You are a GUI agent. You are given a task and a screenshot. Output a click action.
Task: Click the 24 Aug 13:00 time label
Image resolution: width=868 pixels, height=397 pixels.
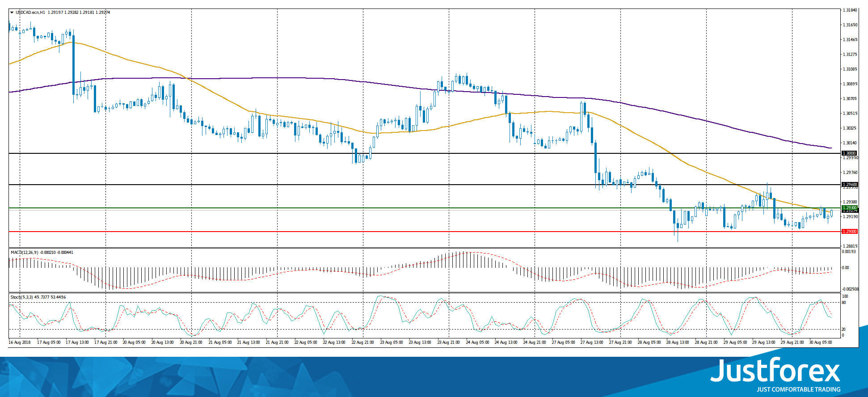[506, 342]
